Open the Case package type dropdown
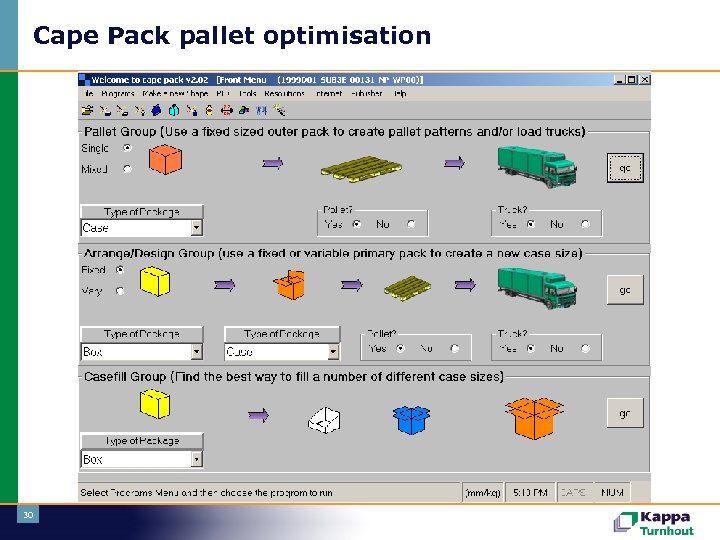The height and width of the screenshot is (540, 720). 197,228
